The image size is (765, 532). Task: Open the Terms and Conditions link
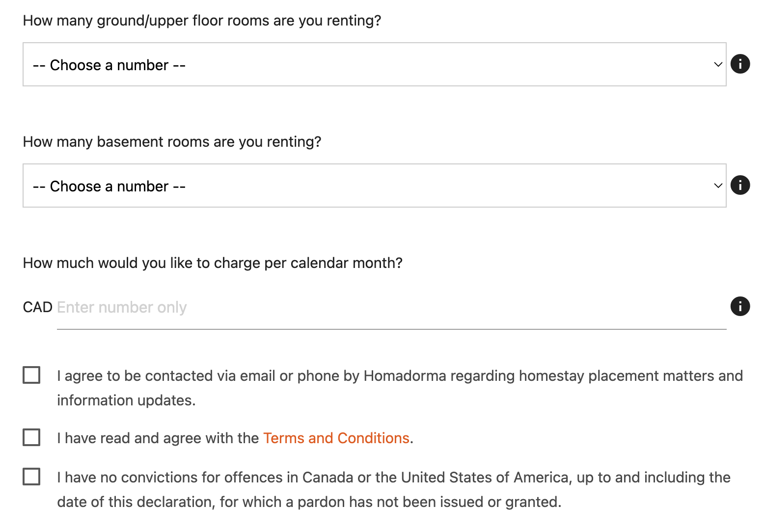tap(336, 438)
